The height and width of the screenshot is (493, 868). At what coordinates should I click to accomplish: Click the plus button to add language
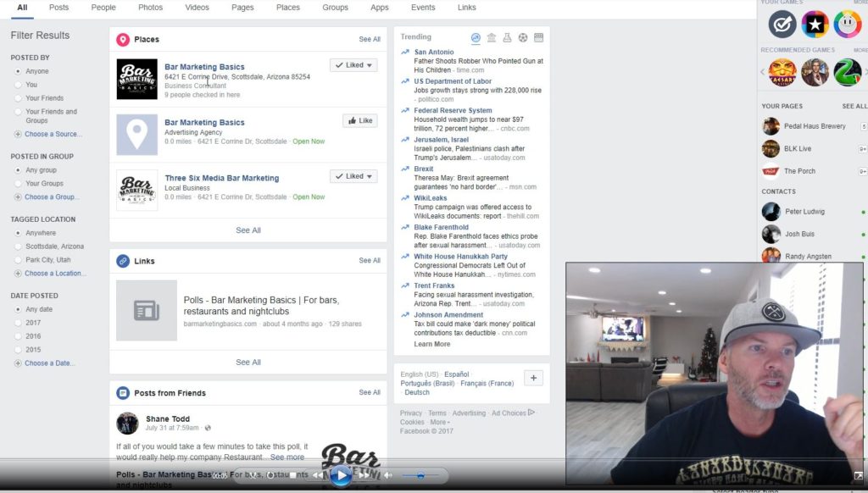click(x=533, y=378)
